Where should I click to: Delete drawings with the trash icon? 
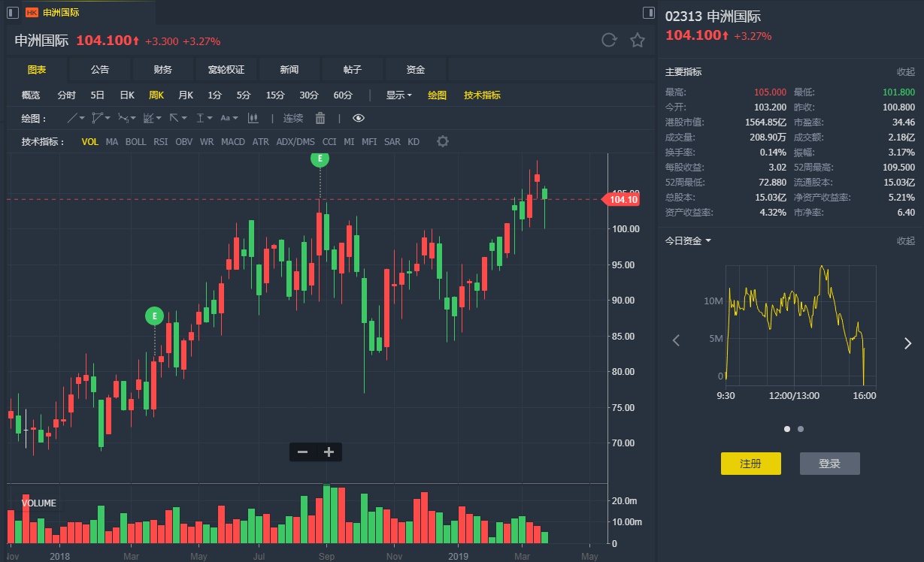tap(320, 118)
